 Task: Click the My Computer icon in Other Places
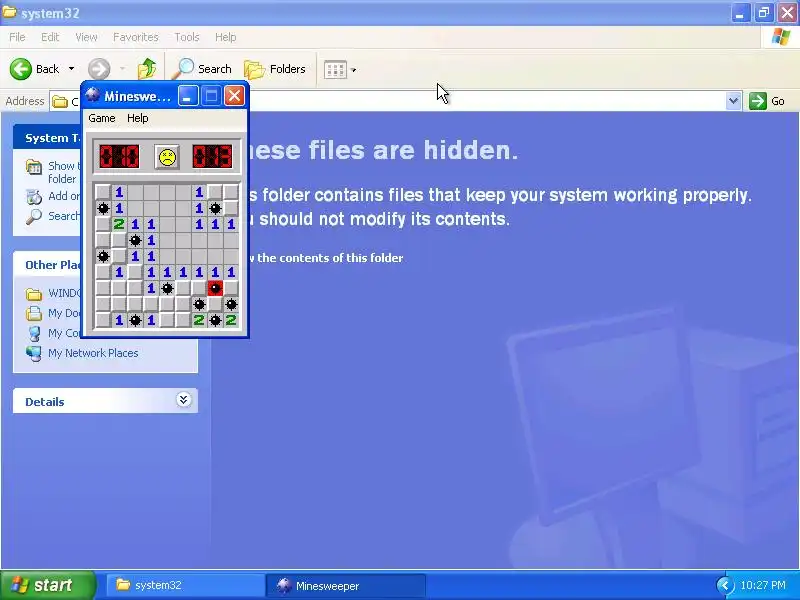34,333
